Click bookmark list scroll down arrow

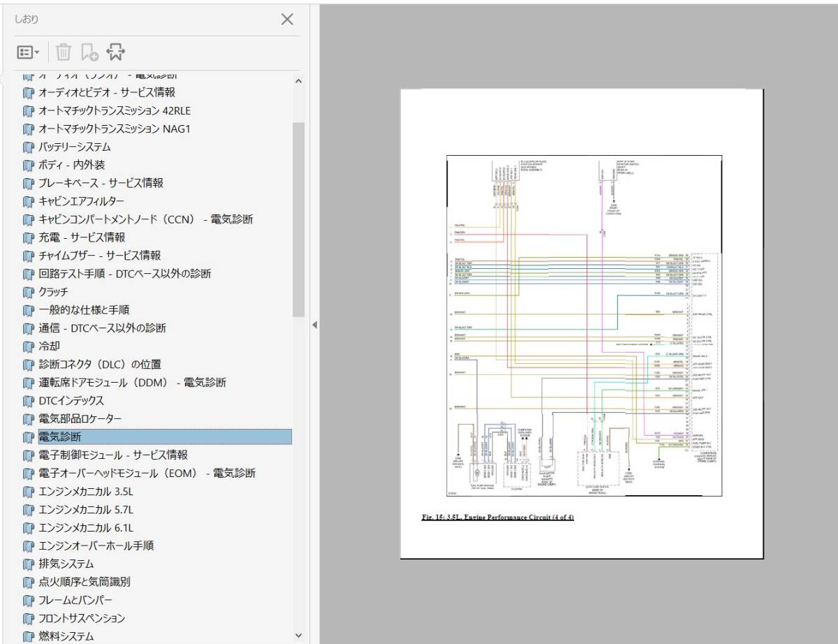point(299,636)
